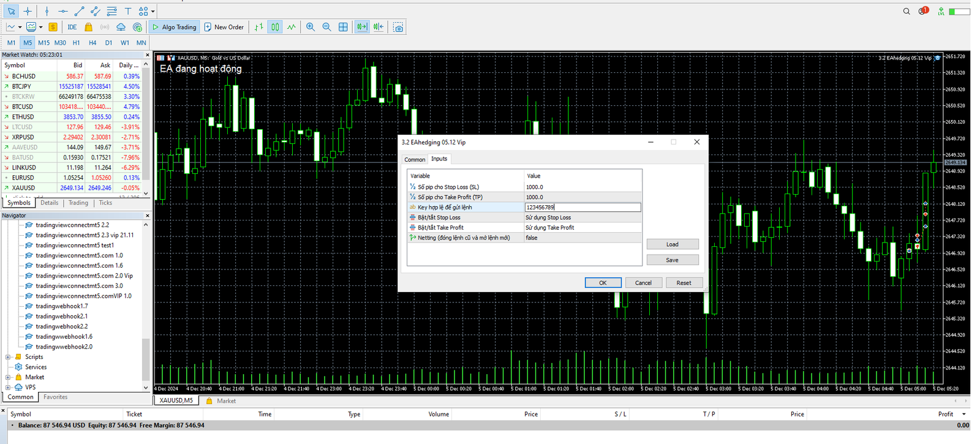The width and height of the screenshot is (980, 444).
Task: Select the Fibonacci retracement tool
Action: click(x=111, y=11)
